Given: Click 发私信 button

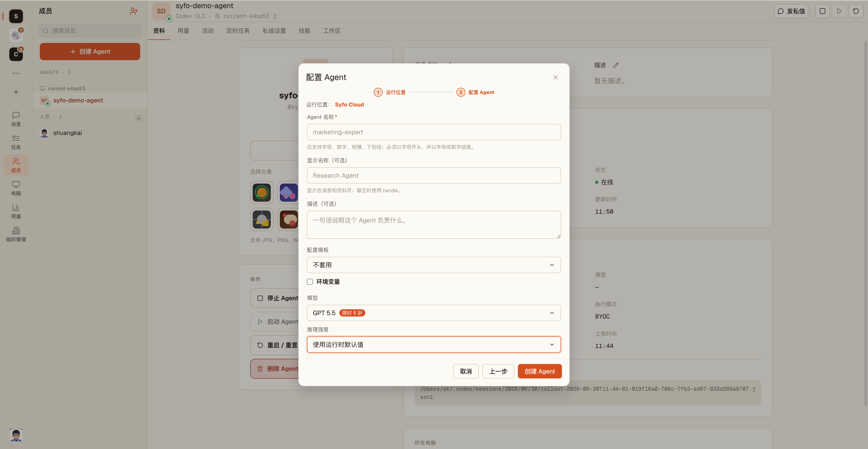Looking at the screenshot, I should click(x=791, y=11).
